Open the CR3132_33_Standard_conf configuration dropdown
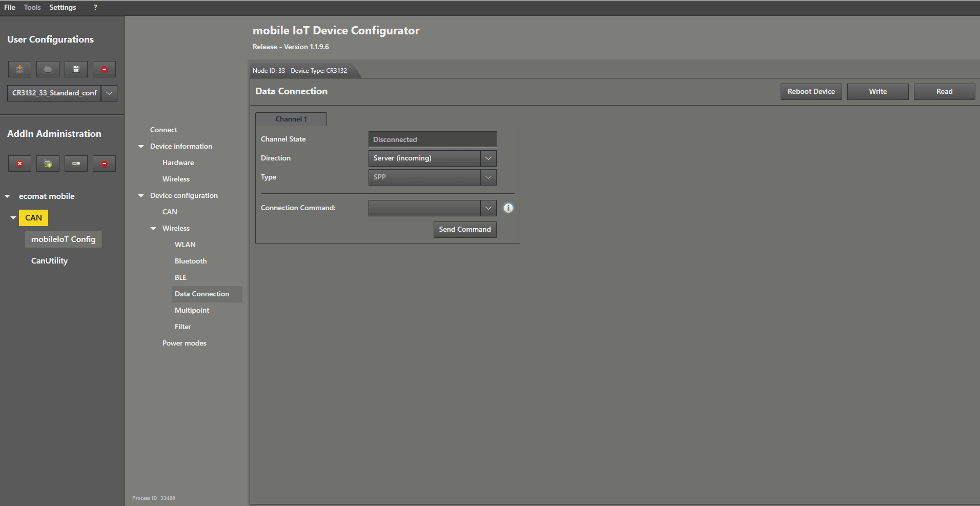The image size is (980, 506). (x=109, y=93)
